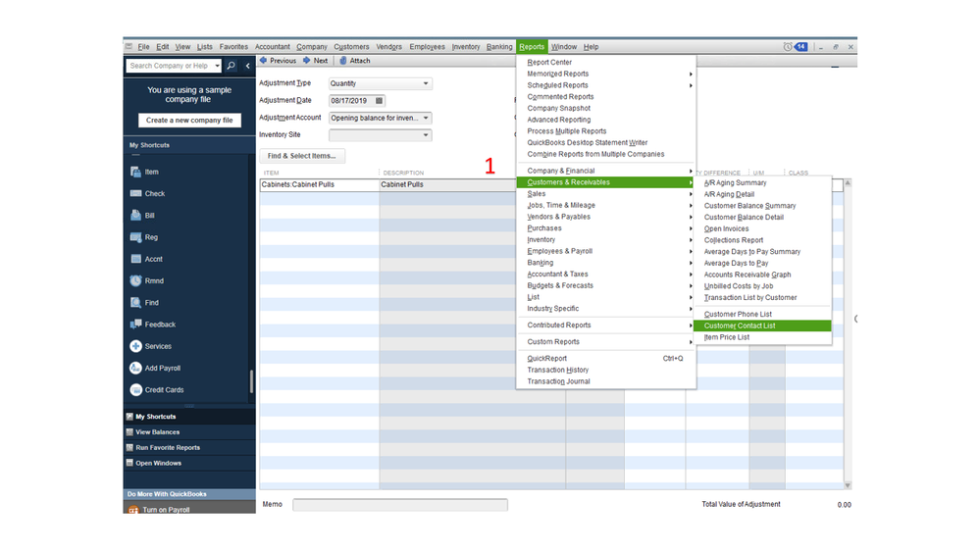This screenshot has width=980, height=551.
Task: Open the Inventory Site dropdown
Action: point(426,135)
